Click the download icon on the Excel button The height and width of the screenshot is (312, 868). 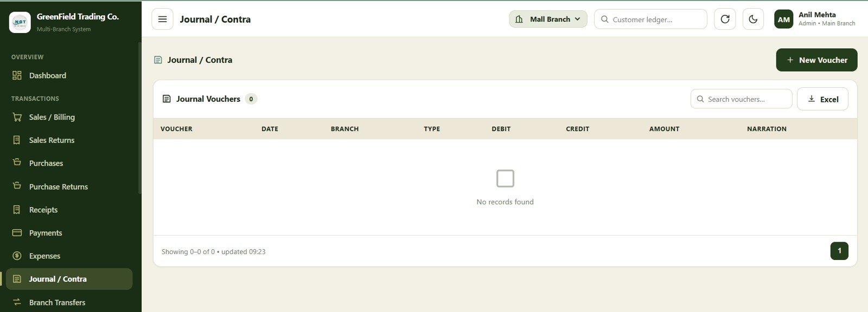click(812, 99)
